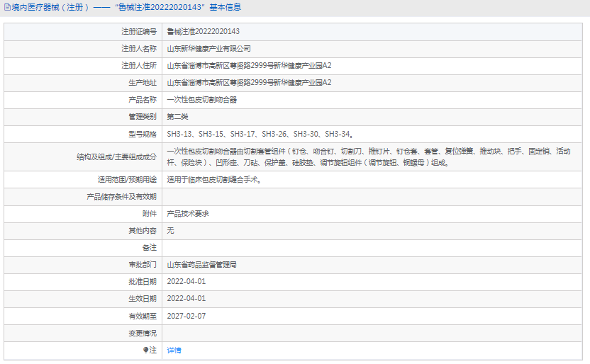Click the 审批部门 label
The image size is (590, 364).
click(143, 265)
